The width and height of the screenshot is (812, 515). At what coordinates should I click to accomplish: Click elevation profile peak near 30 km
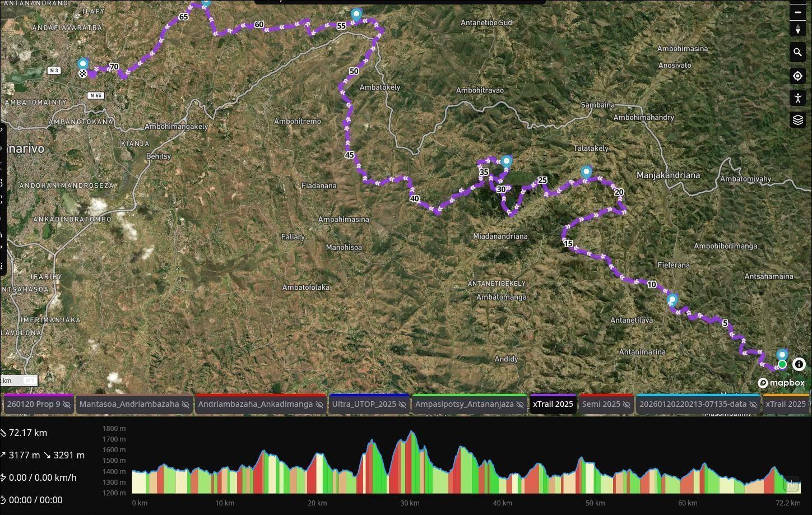point(412,433)
